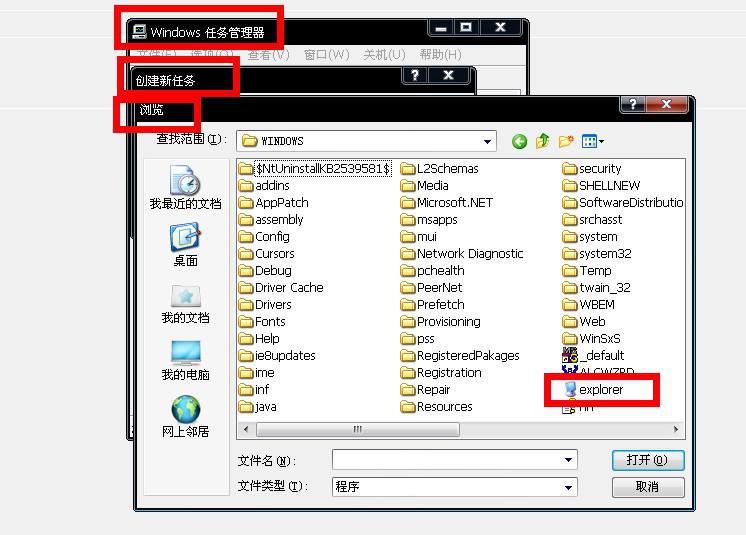
Task: Select the Prefetch folder
Action: 432,304
